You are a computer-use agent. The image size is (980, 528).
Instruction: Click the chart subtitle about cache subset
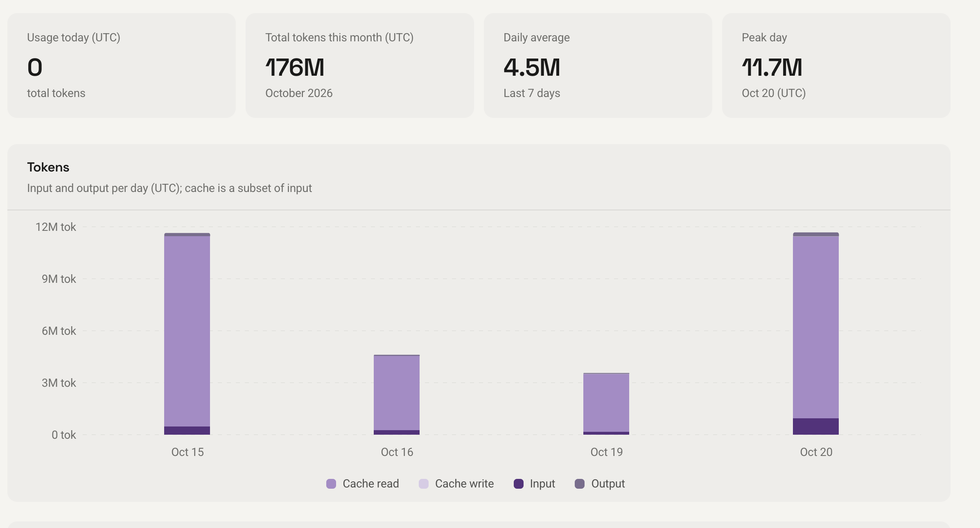(169, 188)
